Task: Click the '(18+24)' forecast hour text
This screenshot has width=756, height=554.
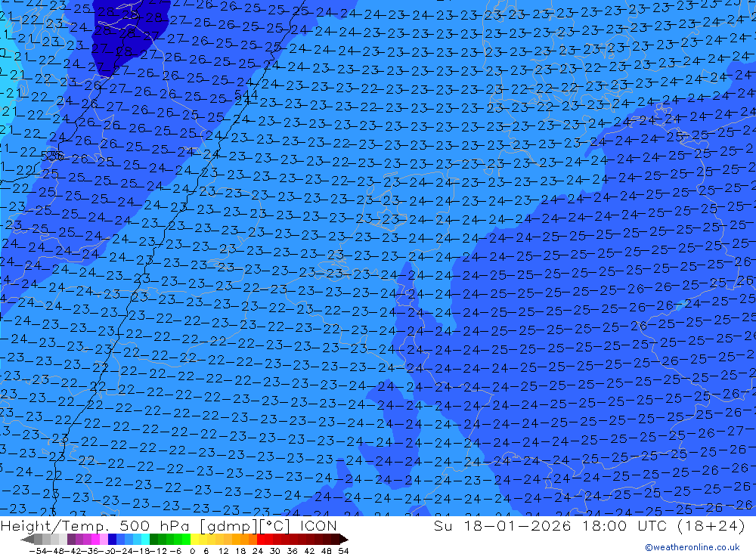Action: click(x=711, y=525)
